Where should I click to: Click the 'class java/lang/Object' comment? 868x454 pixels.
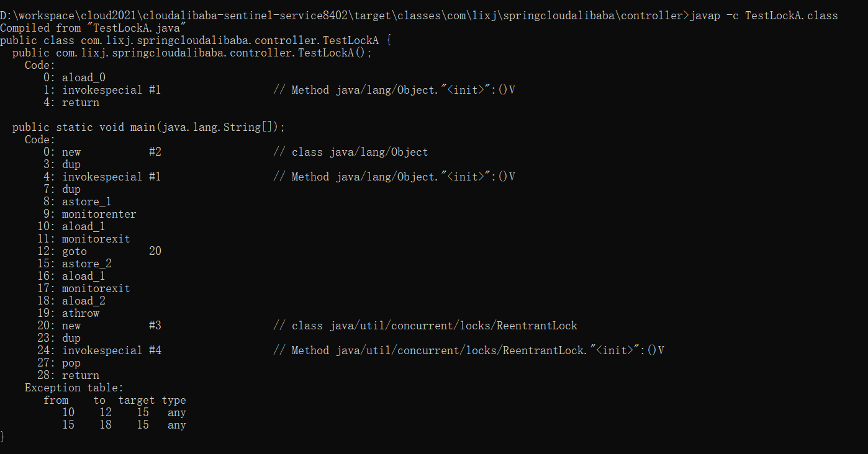click(359, 152)
